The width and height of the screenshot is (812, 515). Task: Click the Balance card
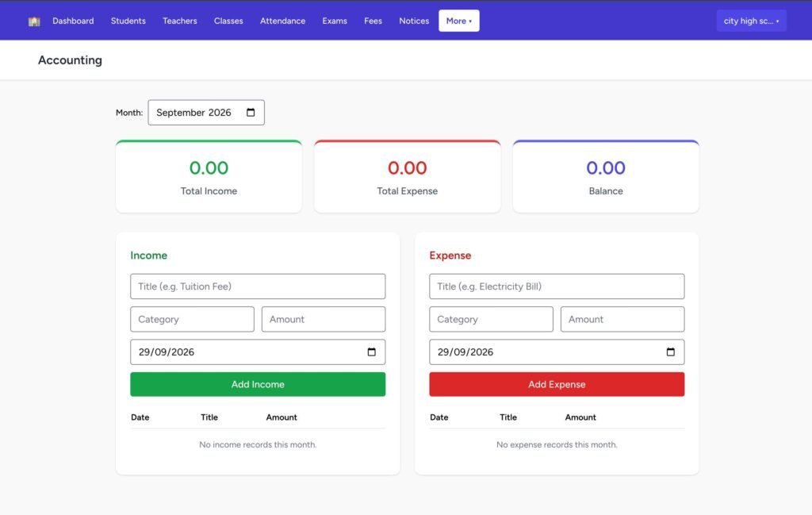click(606, 176)
